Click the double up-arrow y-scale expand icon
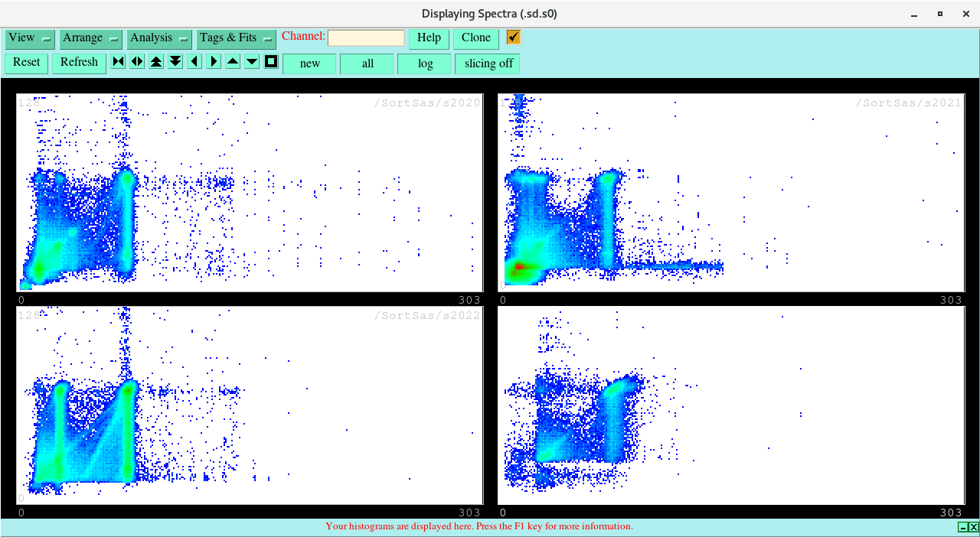The height and width of the screenshot is (537, 980). pos(155,61)
